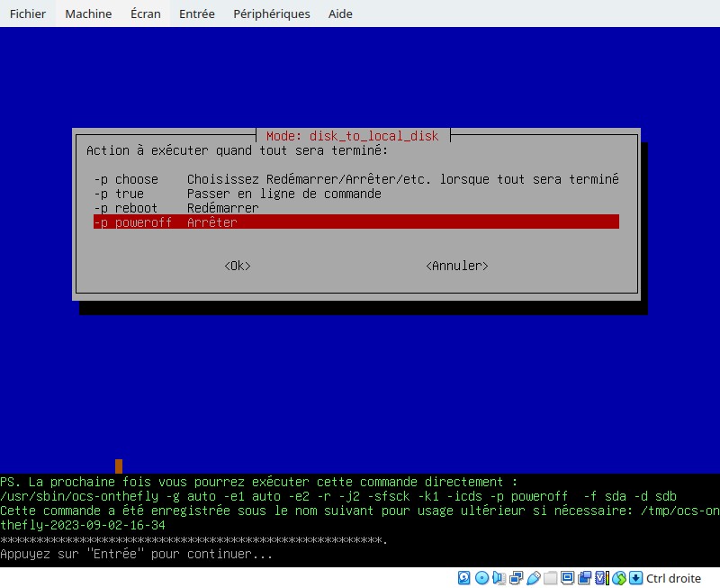Click the 'PS. La prochaine fois' message line
The width and height of the screenshot is (720, 588).
(259, 482)
